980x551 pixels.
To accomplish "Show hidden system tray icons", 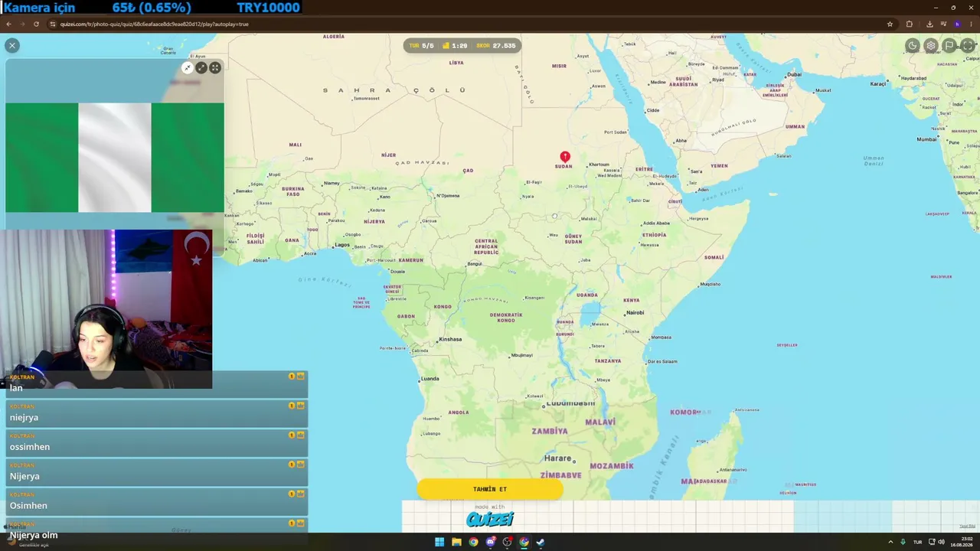I will click(890, 542).
